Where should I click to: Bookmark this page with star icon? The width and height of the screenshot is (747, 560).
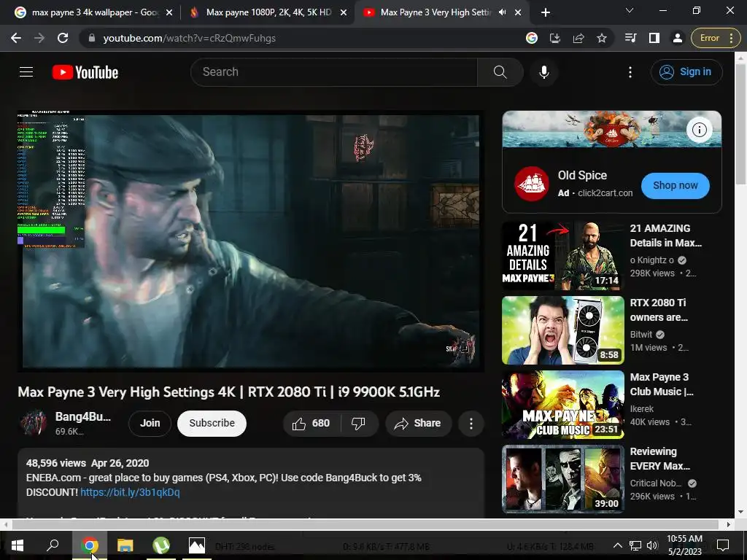pos(602,38)
